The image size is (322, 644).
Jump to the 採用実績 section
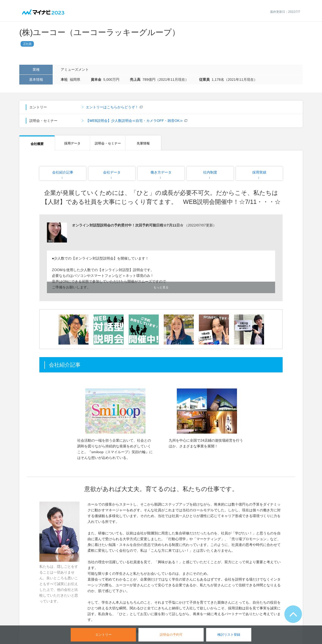click(x=259, y=174)
